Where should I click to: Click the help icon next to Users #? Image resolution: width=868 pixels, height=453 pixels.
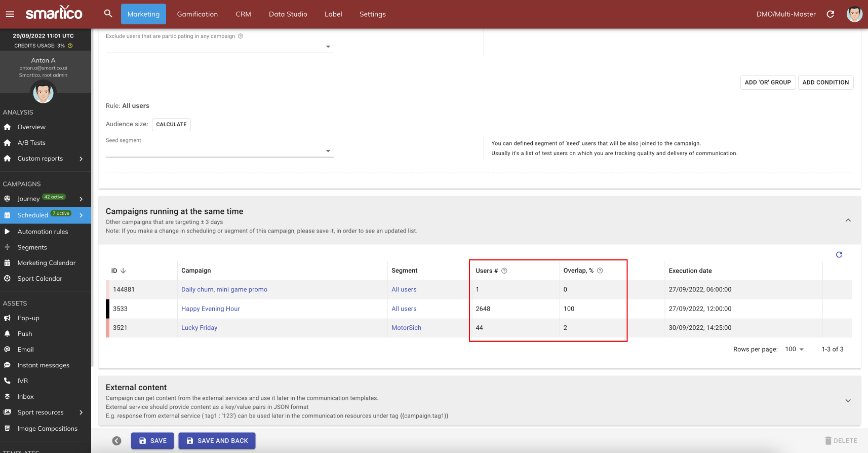click(x=504, y=271)
